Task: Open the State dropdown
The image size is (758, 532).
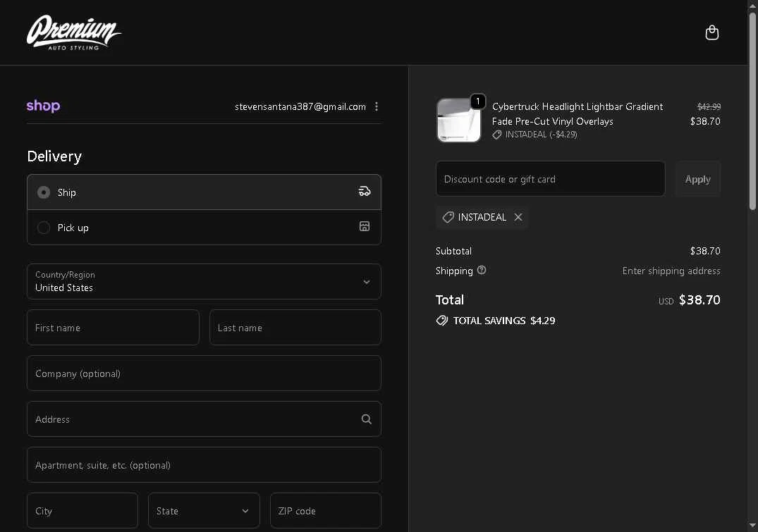Action: click(204, 510)
